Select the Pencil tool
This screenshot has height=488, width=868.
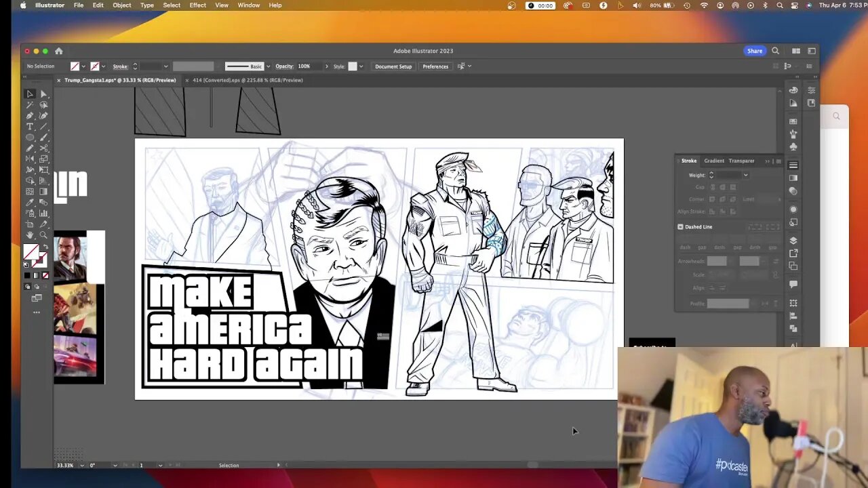click(x=30, y=148)
